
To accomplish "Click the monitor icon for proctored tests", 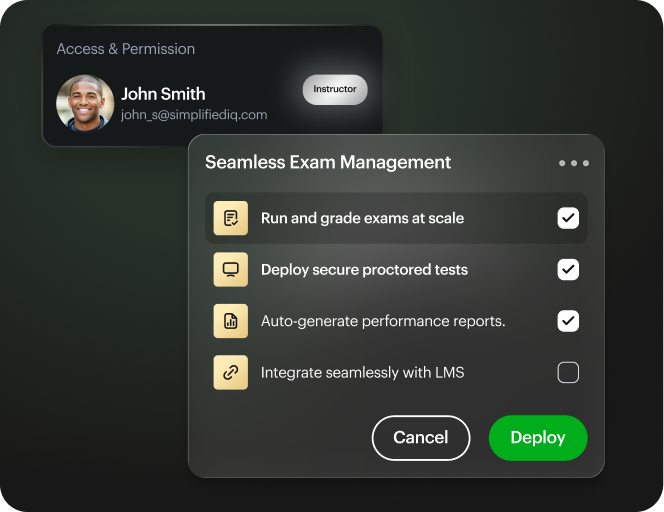I will (x=230, y=270).
